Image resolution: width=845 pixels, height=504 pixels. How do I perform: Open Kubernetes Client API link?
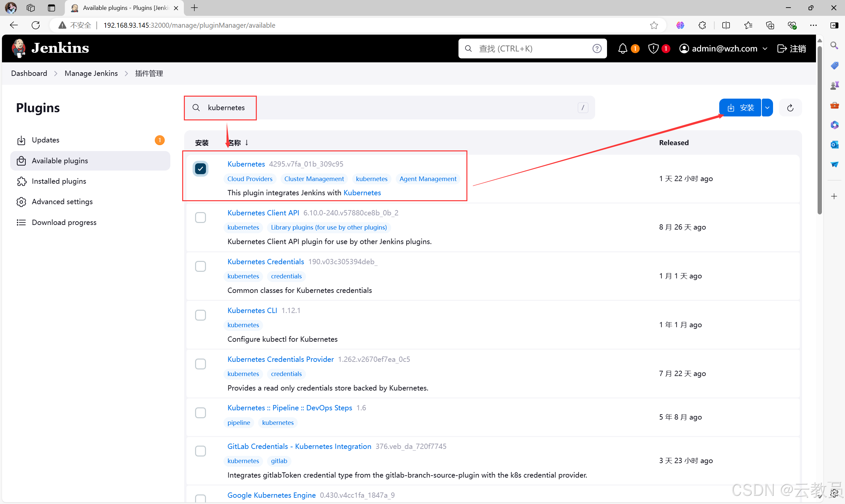[263, 213]
